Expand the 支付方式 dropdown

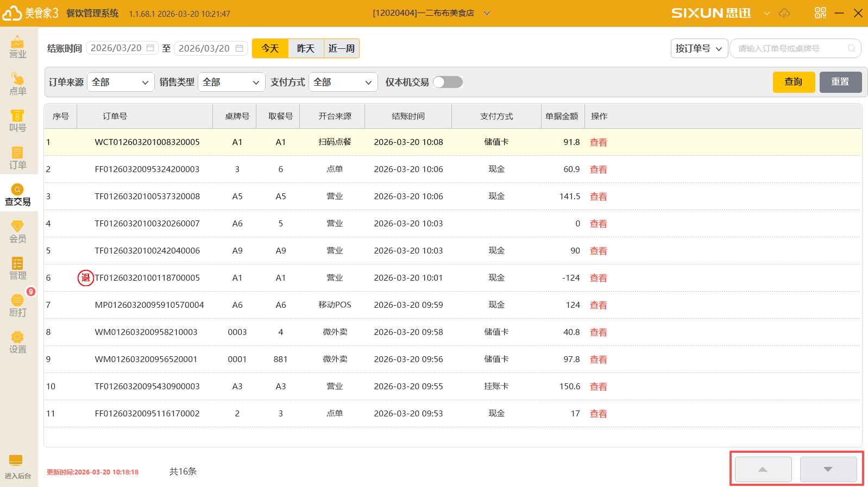click(343, 82)
